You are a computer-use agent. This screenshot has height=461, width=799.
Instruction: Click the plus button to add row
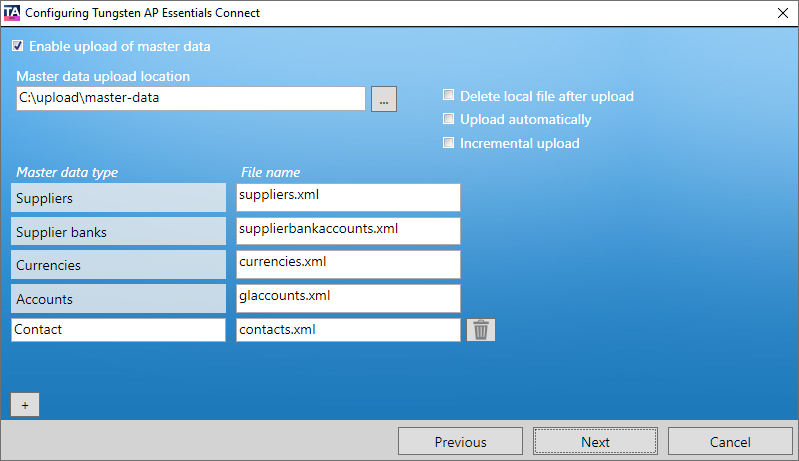click(x=24, y=404)
